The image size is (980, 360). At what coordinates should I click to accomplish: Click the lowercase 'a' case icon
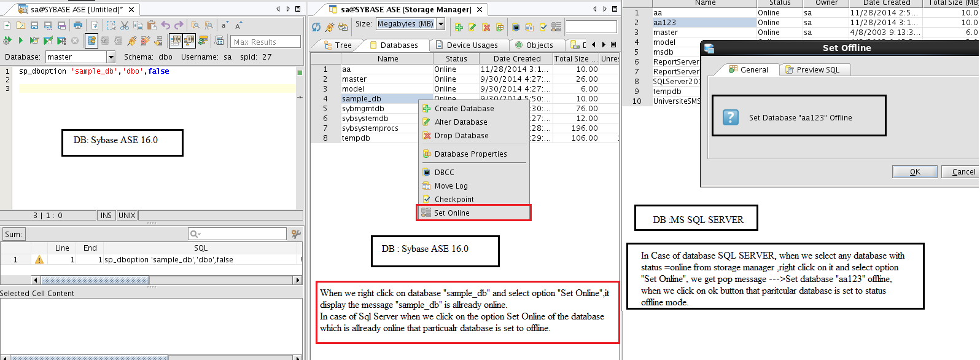pos(224,25)
